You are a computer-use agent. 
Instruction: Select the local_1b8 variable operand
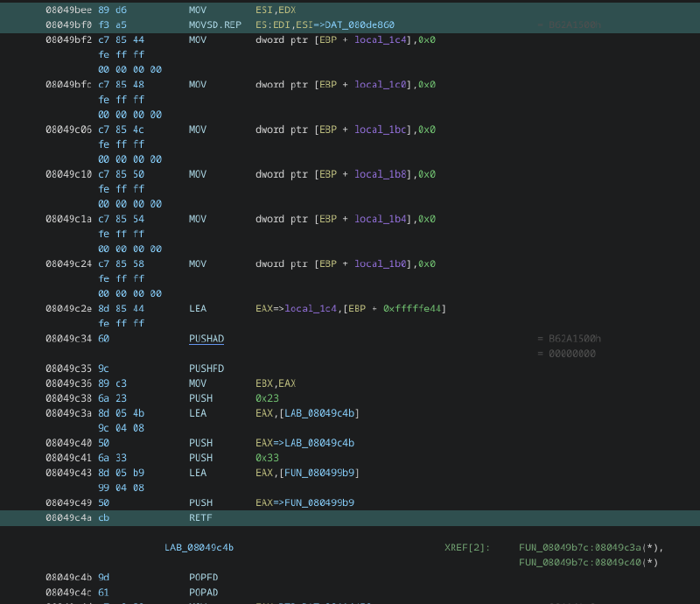tap(381, 174)
